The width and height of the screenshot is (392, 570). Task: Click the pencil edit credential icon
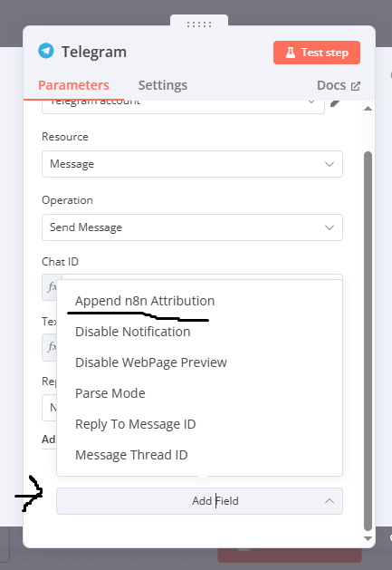pos(336,104)
